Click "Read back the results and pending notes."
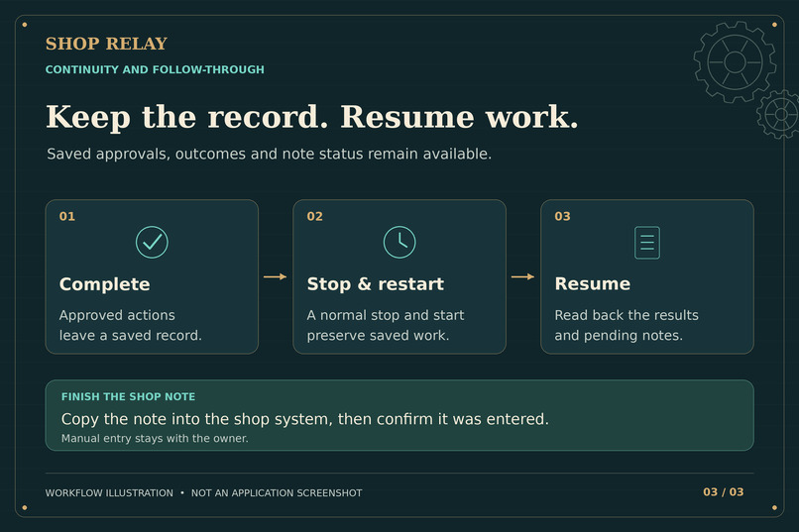 click(627, 325)
